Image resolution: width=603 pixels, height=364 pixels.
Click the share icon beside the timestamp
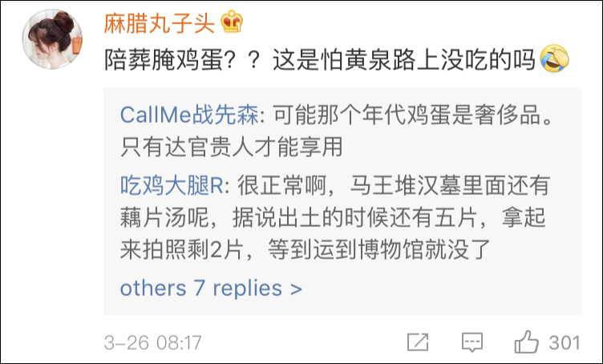click(418, 342)
